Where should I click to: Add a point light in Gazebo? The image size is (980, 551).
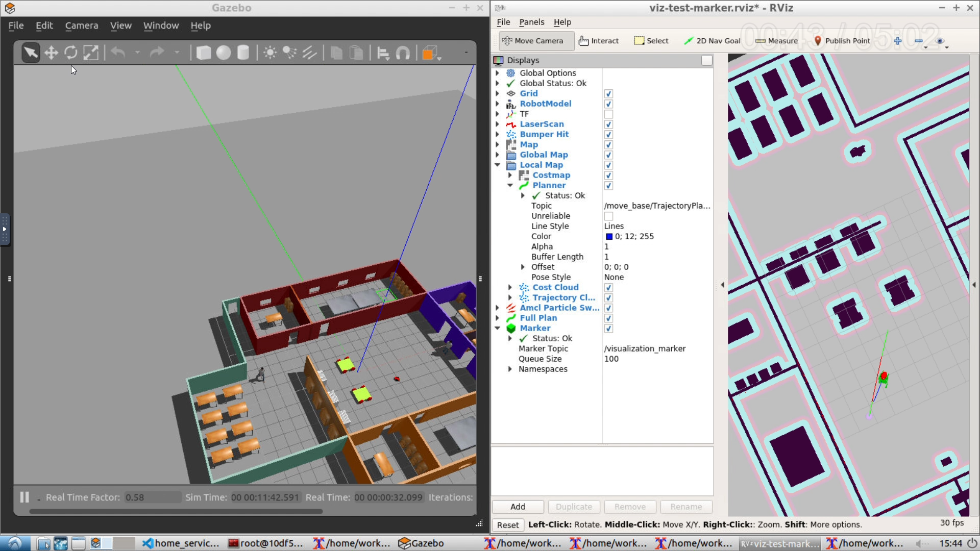coord(270,53)
